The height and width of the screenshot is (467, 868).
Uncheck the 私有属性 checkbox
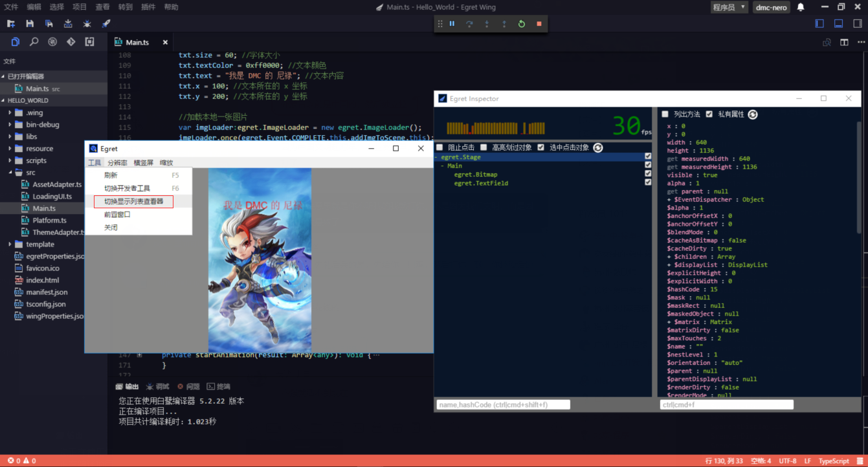click(x=709, y=114)
